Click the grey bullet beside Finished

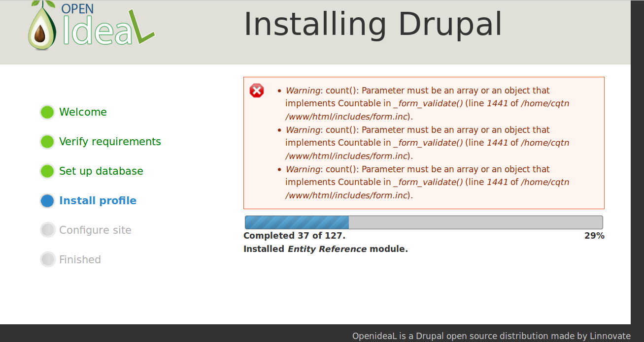point(47,260)
